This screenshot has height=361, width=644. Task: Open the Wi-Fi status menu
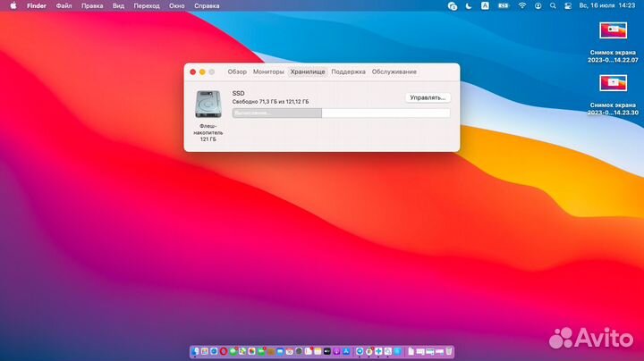tap(522, 5)
